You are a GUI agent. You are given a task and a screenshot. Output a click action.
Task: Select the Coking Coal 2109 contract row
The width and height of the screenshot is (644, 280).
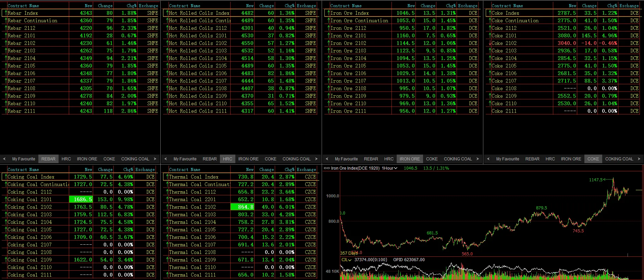[79, 260]
